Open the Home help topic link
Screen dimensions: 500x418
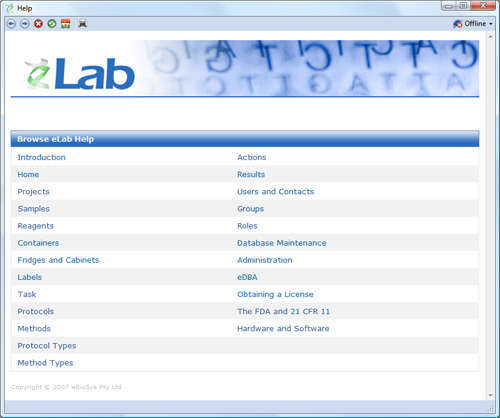tap(28, 174)
